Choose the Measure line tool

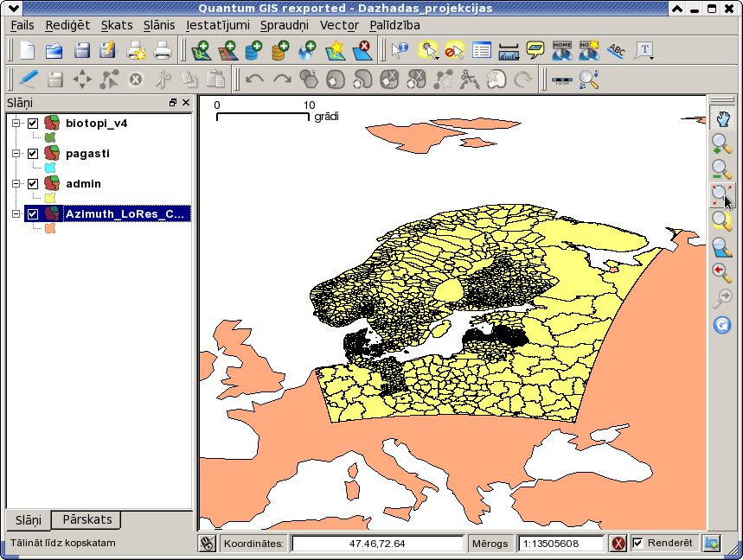point(509,51)
